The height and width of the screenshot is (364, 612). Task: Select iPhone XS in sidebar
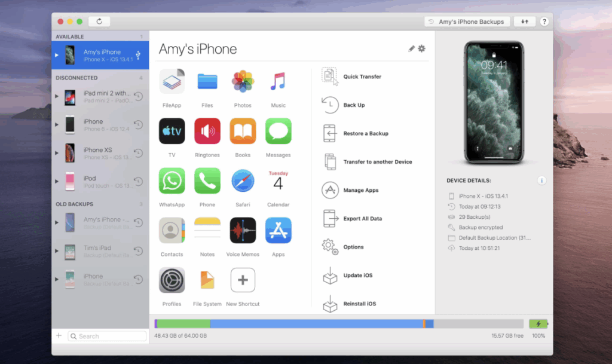coord(100,153)
